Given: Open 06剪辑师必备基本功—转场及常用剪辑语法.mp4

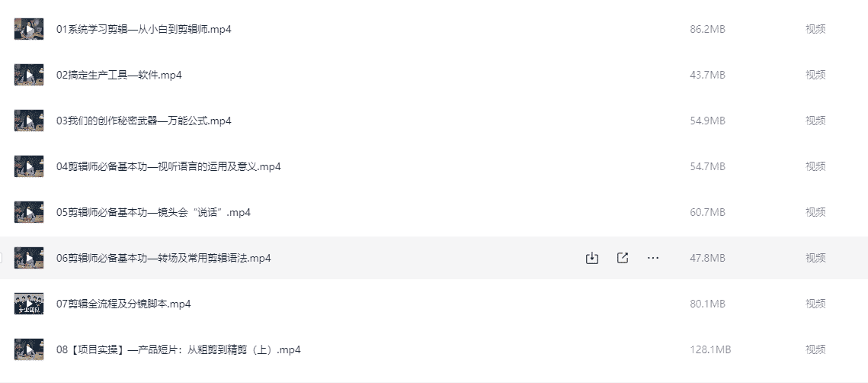Looking at the screenshot, I should (164, 258).
